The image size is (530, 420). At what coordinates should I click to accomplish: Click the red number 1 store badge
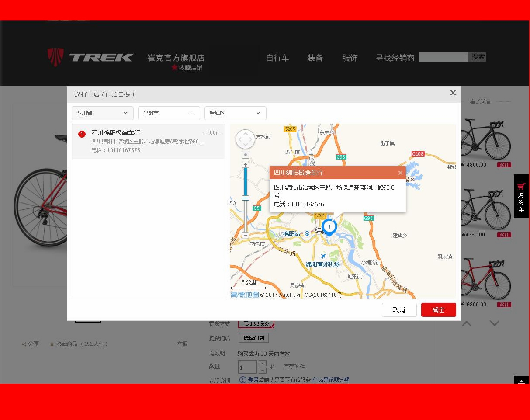tap(82, 134)
